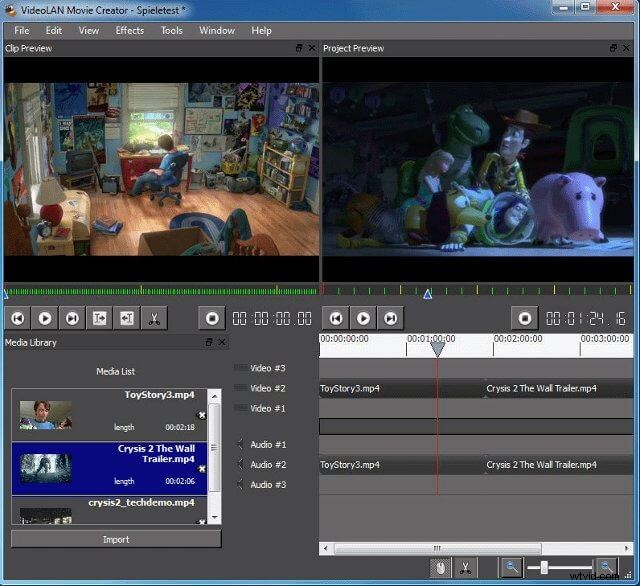640x586 pixels.
Task: Go to previous frame in Project Preview
Action: coord(336,318)
